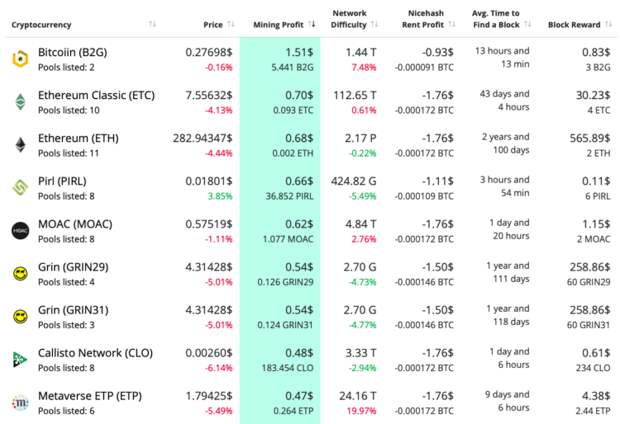Click the Grin GRIN31 smiley logo

click(x=20, y=316)
